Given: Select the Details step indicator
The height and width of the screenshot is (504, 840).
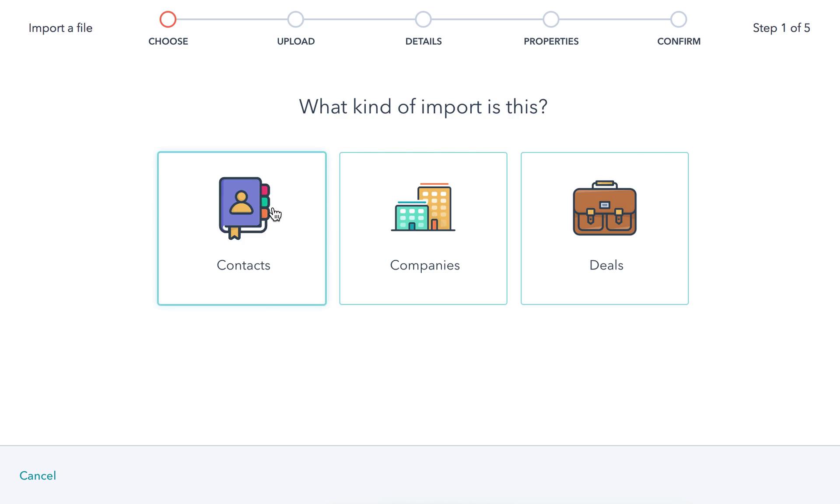Looking at the screenshot, I should tap(423, 19).
